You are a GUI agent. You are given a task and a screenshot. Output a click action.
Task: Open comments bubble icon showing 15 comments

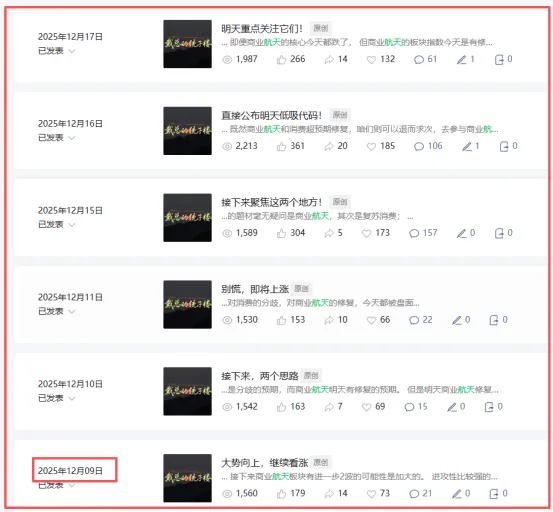pyautogui.click(x=409, y=407)
